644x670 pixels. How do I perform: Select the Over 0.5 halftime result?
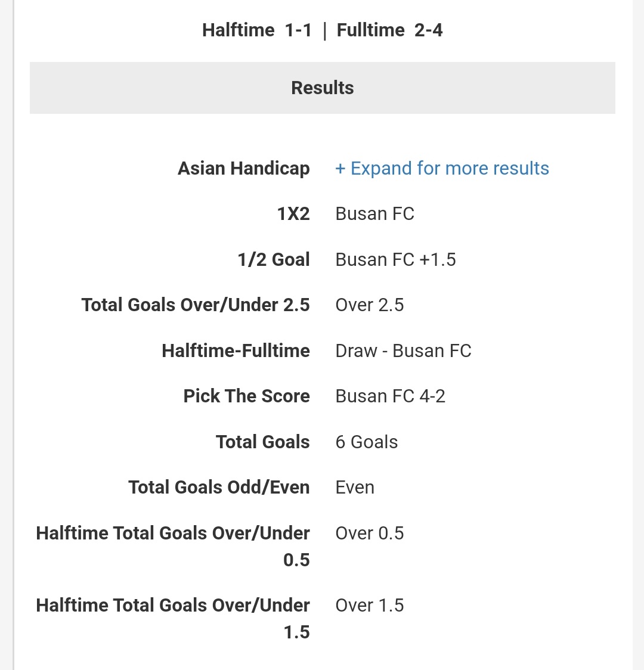pyautogui.click(x=369, y=533)
